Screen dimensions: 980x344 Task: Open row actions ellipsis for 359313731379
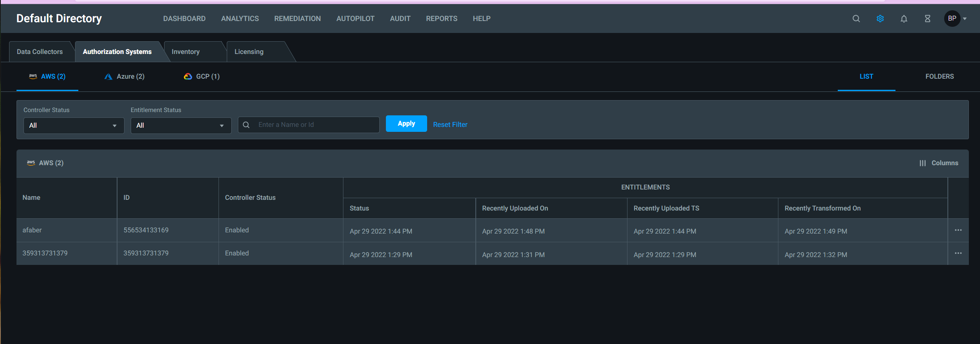[x=958, y=253]
